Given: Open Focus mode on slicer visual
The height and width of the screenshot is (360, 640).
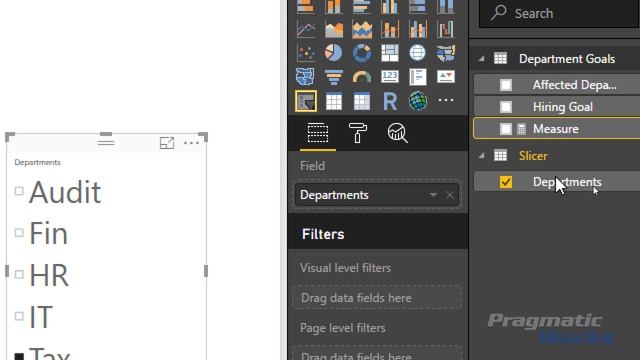Looking at the screenshot, I should (x=167, y=143).
